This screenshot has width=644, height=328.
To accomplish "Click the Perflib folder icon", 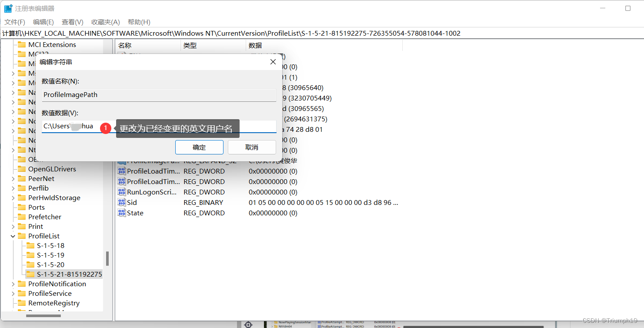I will [22, 188].
